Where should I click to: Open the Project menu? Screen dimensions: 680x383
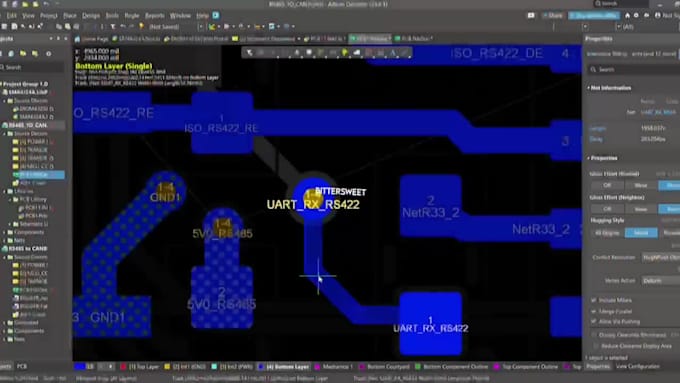[49, 16]
